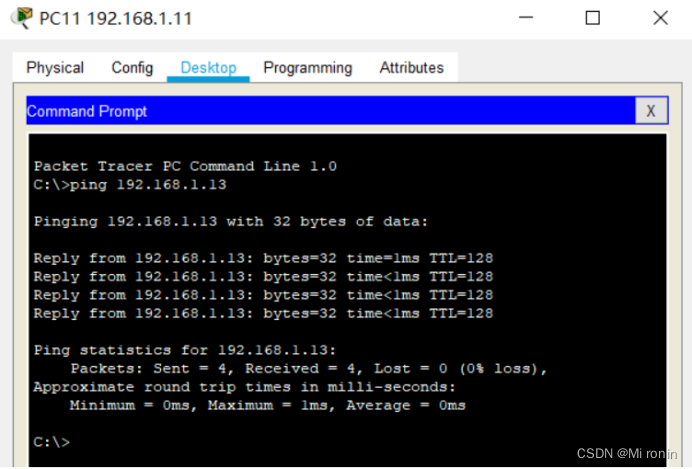
Task: Click 'Approximate round trip times' line
Action: [244, 387]
